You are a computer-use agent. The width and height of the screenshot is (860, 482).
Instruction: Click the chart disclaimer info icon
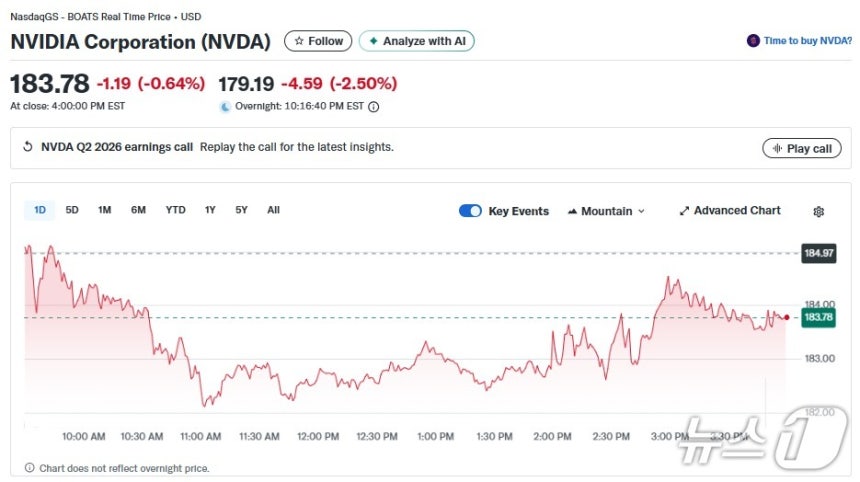point(29,467)
